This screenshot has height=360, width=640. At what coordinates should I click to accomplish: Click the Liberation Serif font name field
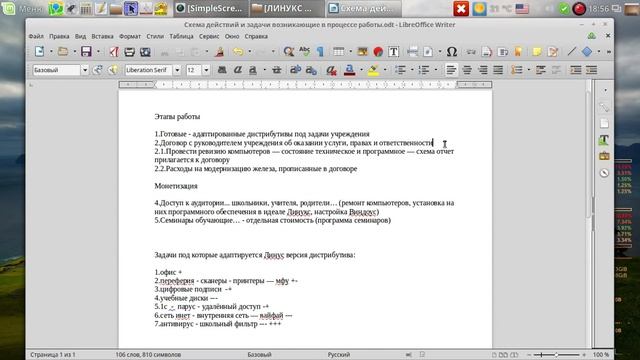pyautogui.click(x=149, y=70)
